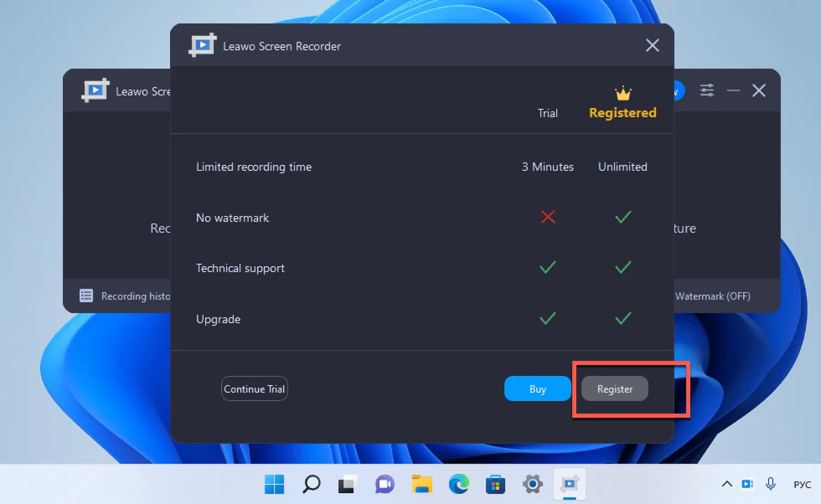Open Windows Search from the taskbar
Viewport: 821px width, 504px height.
click(311, 484)
